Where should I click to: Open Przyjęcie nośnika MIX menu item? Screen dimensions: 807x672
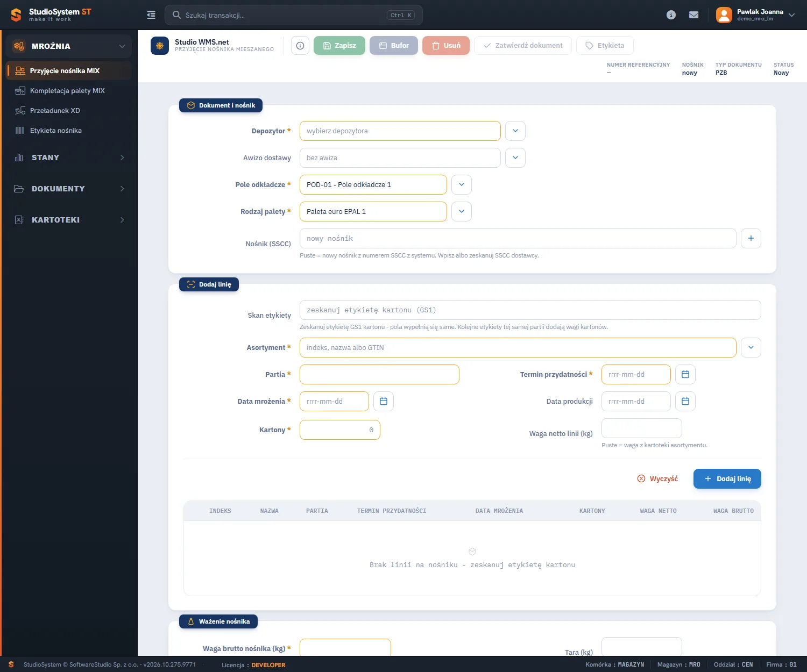pyautogui.click(x=69, y=70)
